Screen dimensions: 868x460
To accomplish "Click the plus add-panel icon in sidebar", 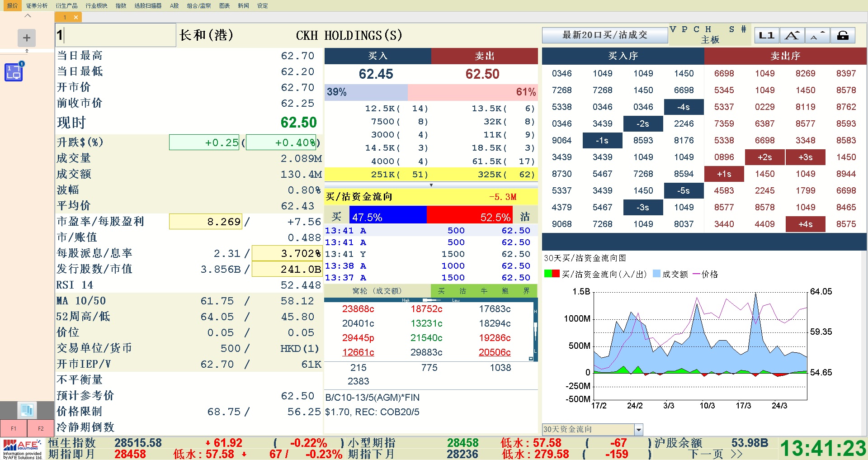I will pos(27,38).
